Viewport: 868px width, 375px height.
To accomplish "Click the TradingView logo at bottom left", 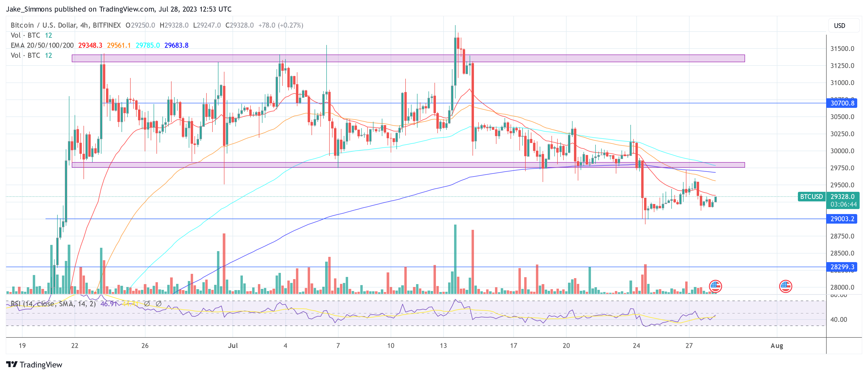I will click(34, 364).
